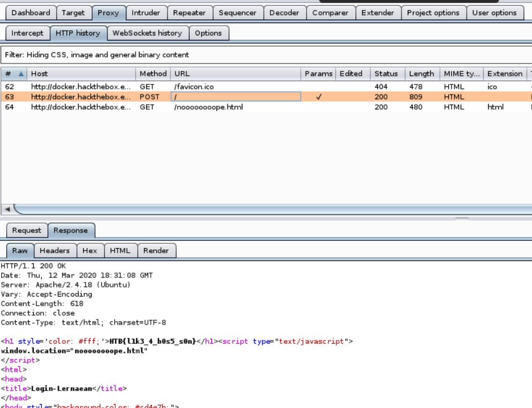Go to the Repeater tab
The image size is (532, 408).
189,12
